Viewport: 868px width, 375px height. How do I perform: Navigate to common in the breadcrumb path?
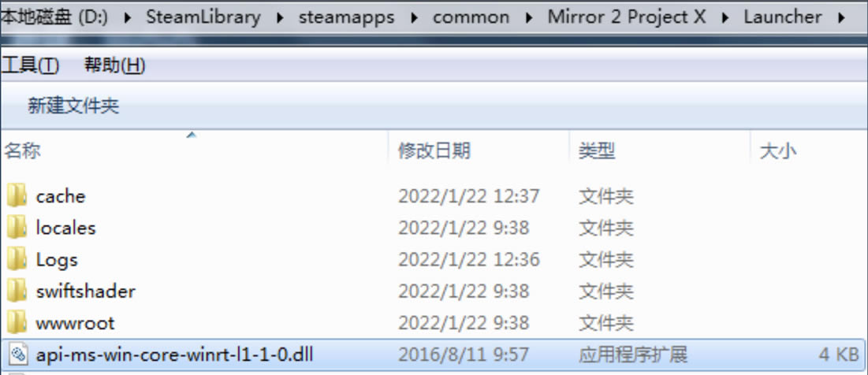coord(471,17)
